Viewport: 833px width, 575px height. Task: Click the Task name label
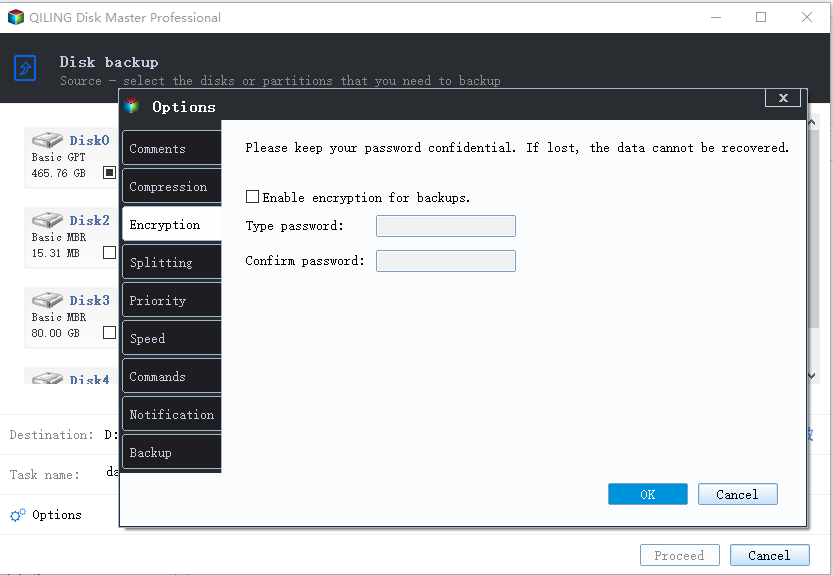(x=45, y=475)
